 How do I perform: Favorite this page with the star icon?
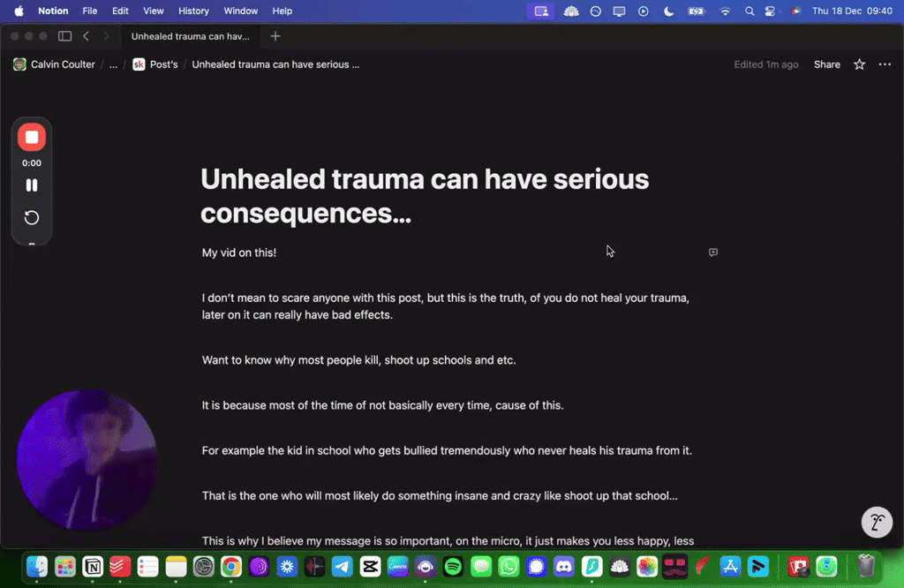pyautogui.click(x=858, y=64)
